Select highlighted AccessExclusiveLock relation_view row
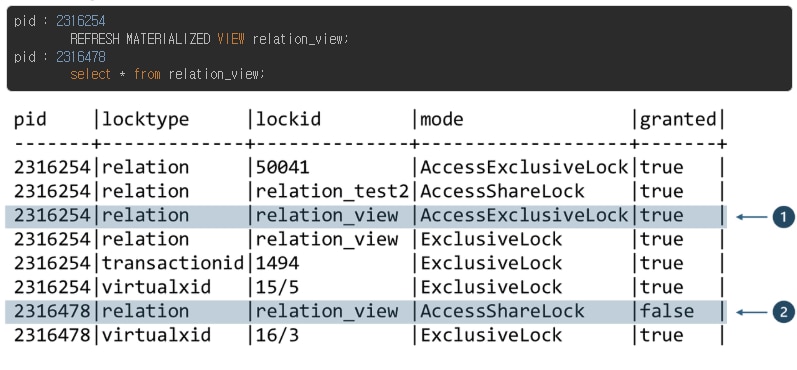 pyautogui.click(x=365, y=217)
